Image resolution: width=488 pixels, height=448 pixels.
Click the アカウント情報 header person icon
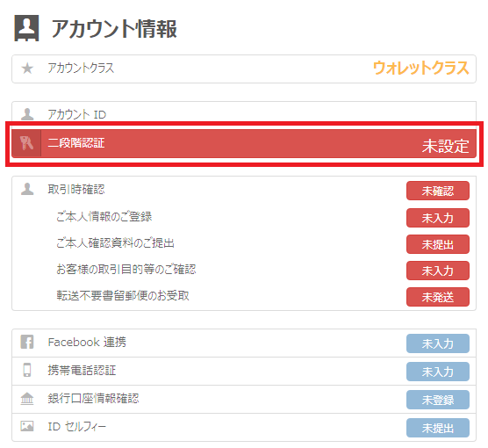click(26, 28)
